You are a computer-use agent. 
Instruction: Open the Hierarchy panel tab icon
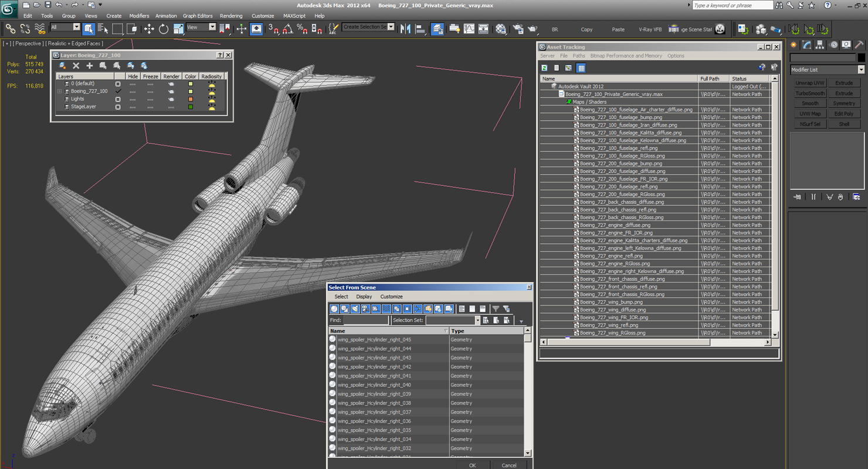[x=820, y=45]
